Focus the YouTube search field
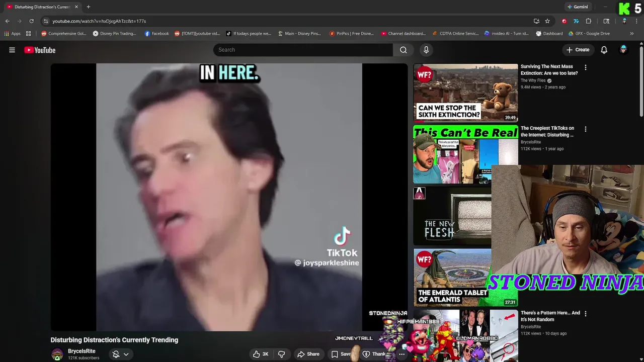644x362 pixels. [303, 50]
